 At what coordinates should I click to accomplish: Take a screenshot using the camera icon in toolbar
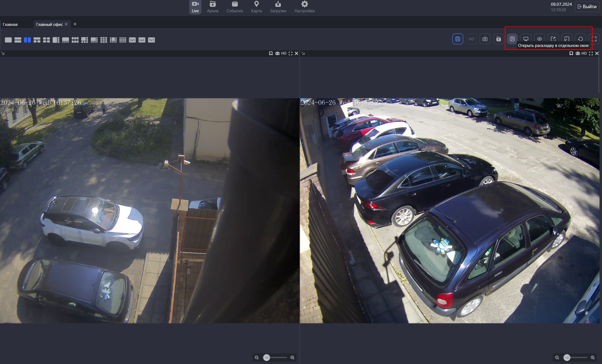point(485,39)
